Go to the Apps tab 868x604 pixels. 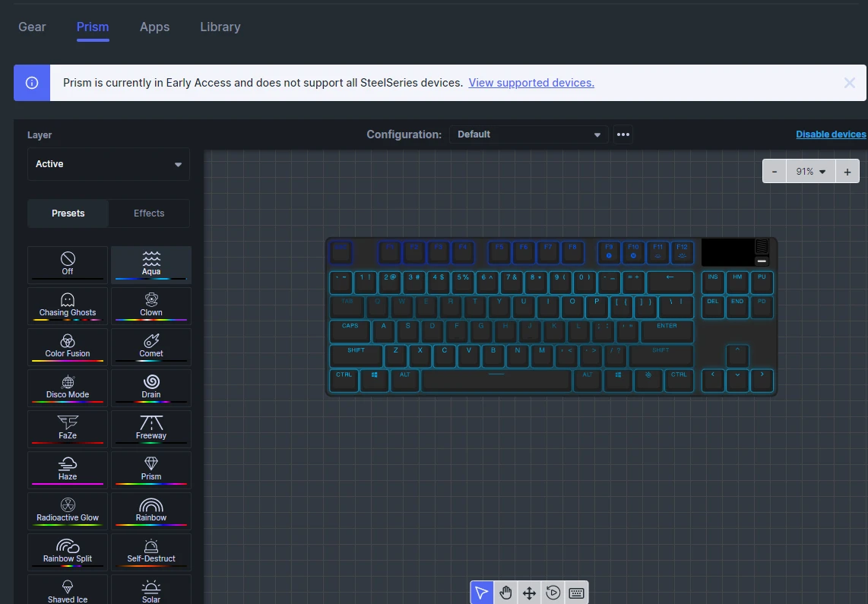(x=154, y=27)
